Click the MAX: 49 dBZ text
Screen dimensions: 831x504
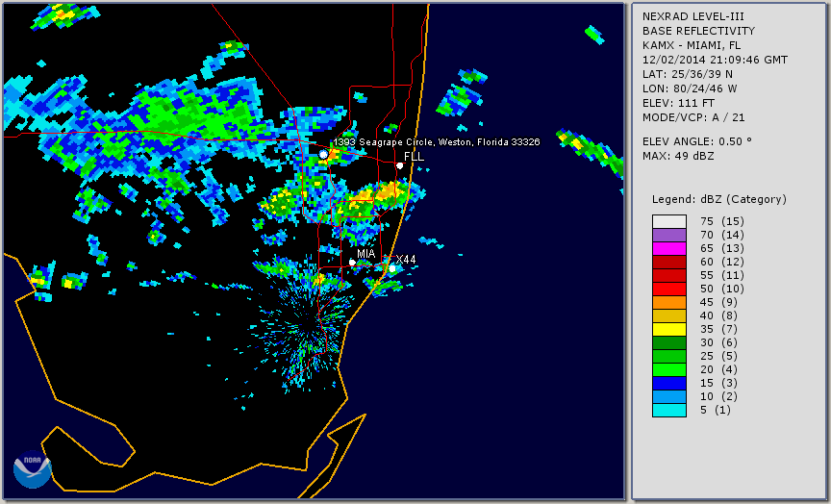tap(678, 156)
